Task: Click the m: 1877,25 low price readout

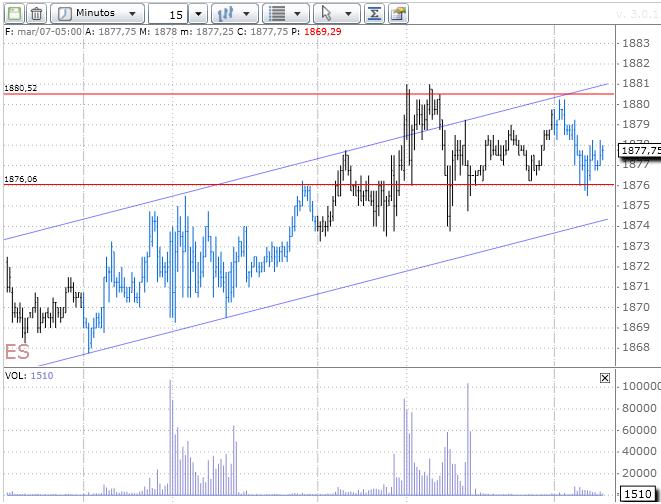Action: point(206,32)
